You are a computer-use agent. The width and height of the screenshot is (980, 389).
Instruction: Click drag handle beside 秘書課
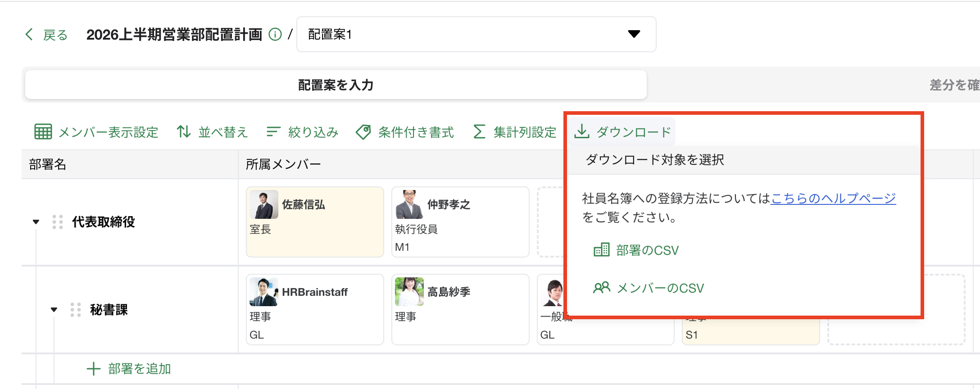click(75, 310)
